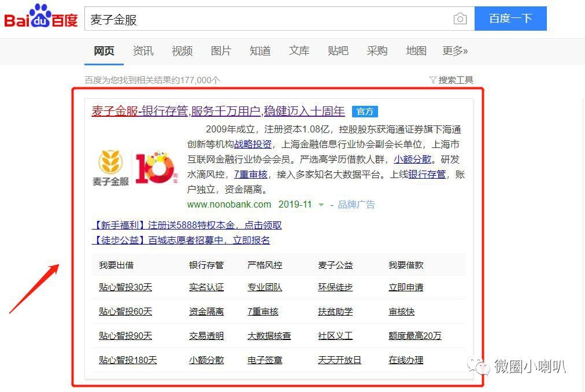The height and width of the screenshot is (392, 585).
Task: Click the 百度一下 search button
Action: pyautogui.click(x=510, y=19)
